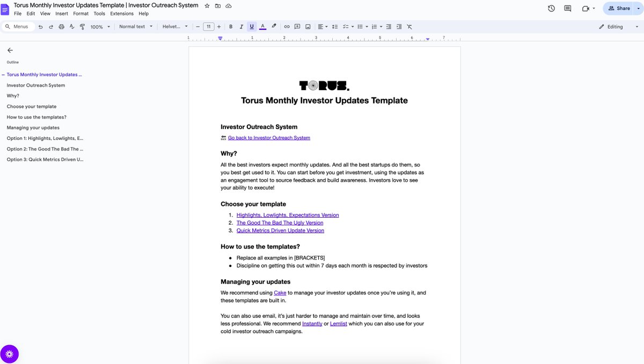Open the Helvetica font dropdown
The width and height of the screenshot is (644, 364).
[x=175, y=27]
